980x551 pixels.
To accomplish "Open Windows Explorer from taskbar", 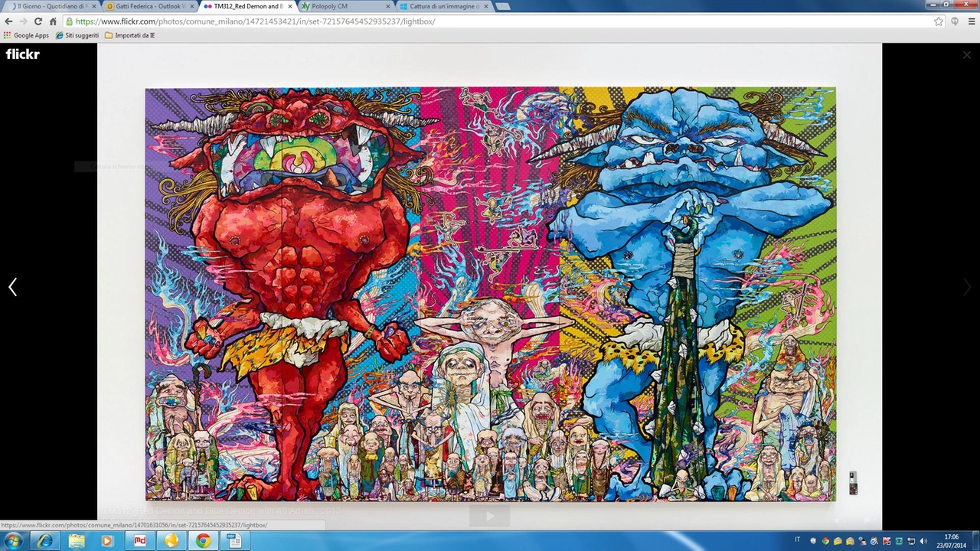I will click(77, 541).
